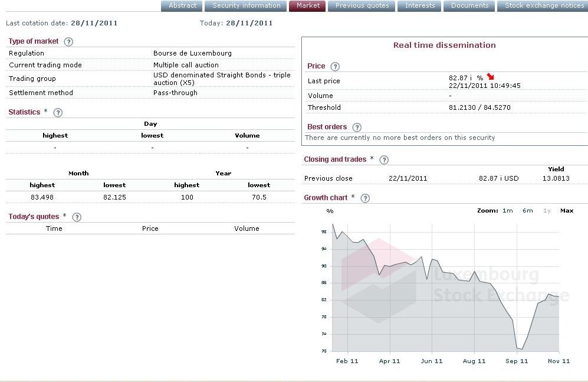Viewport: 588px width, 382px height.
Task: Click help icon next to Closing and trades
Action: [x=384, y=159]
